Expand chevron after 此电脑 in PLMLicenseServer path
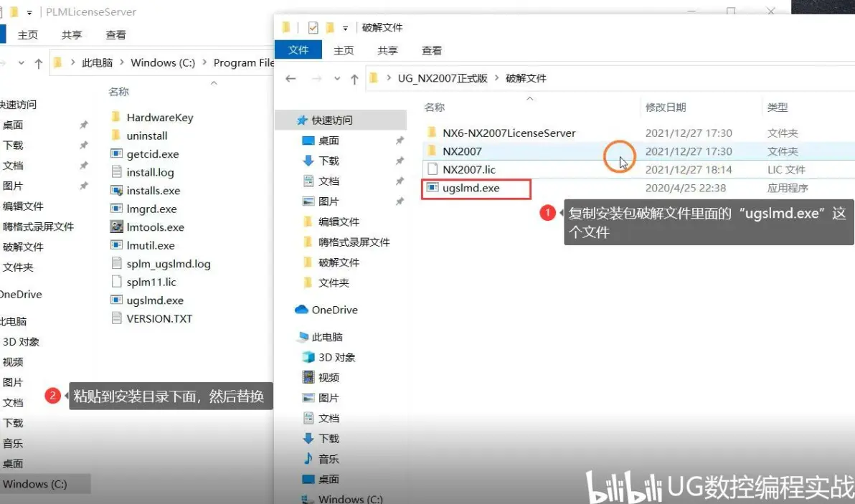 click(x=121, y=62)
